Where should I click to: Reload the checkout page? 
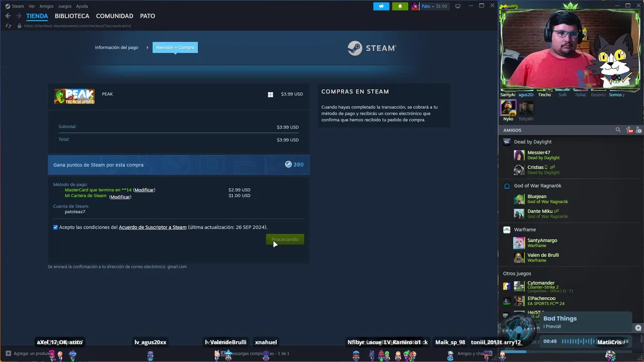[x=9, y=26]
